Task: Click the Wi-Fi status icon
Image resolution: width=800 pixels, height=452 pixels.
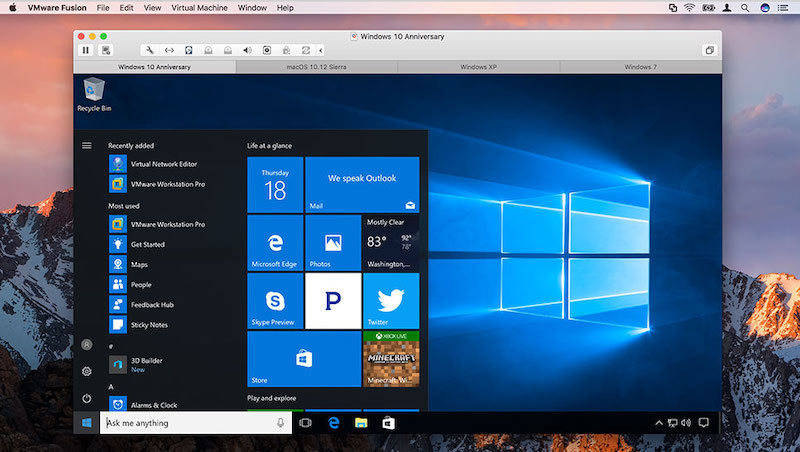Action: 690,8
